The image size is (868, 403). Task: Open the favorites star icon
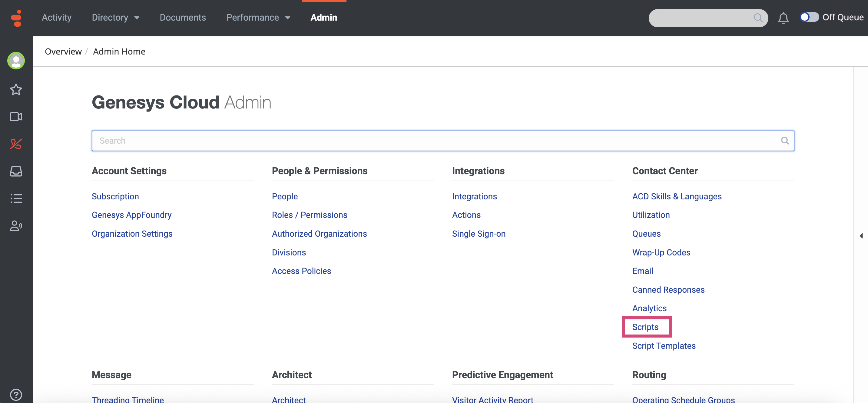point(16,90)
